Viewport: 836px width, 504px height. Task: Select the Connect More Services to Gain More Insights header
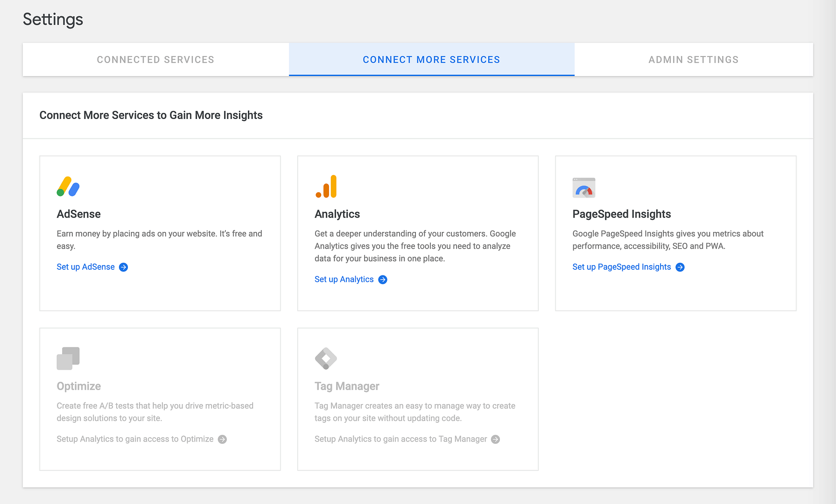(151, 115)
